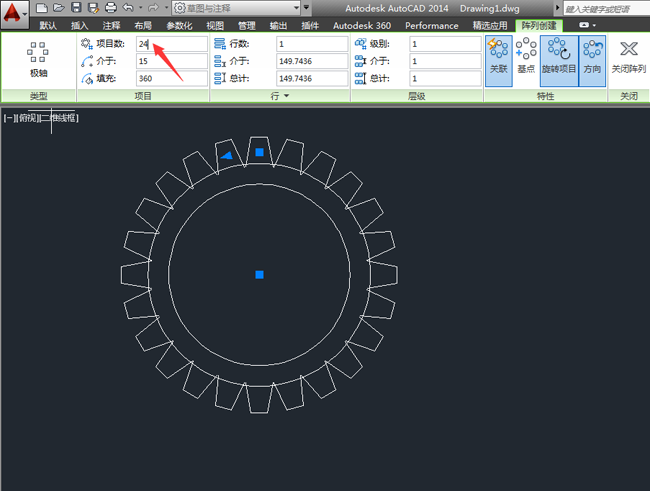Open the AutoCAD application menu logo
Screen dimensions: 650x491
[x=14, y=16]
